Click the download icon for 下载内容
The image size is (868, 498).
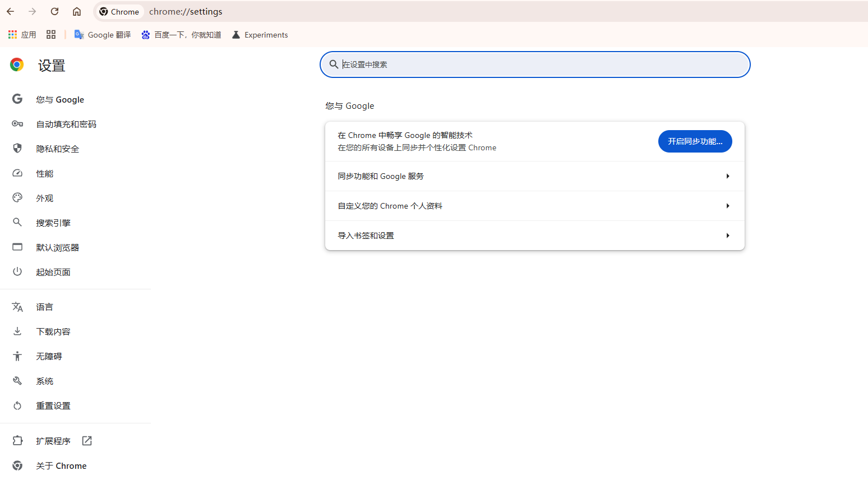[17, 331]
